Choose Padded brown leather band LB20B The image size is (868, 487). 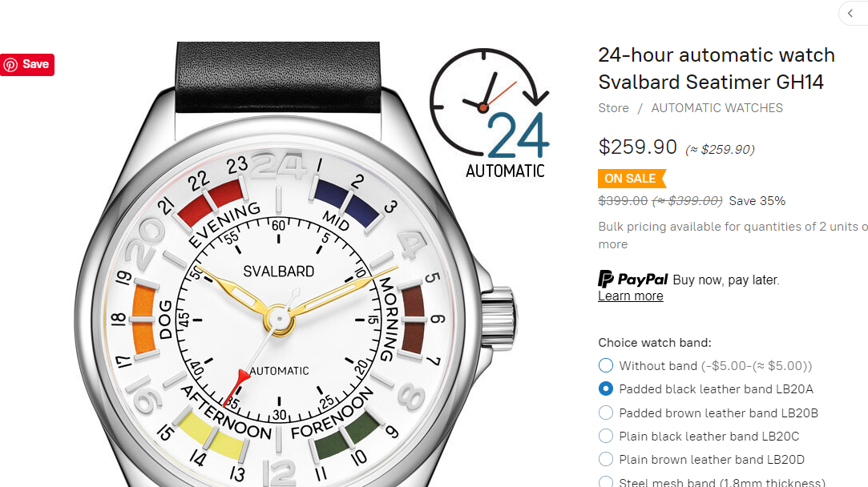[x=606, y=413]
